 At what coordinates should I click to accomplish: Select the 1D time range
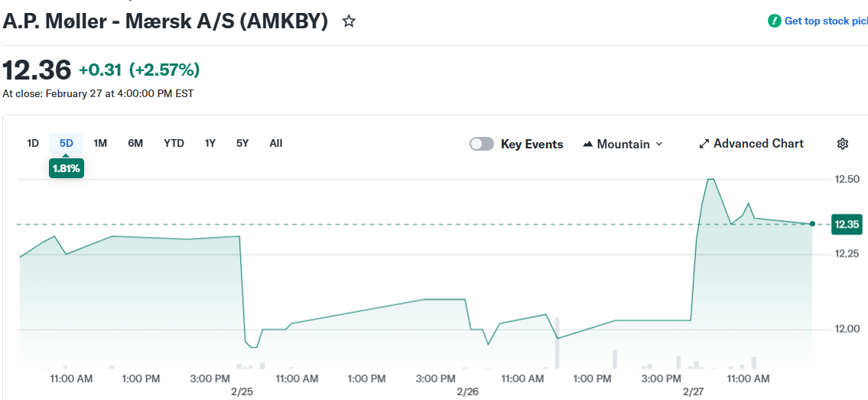(x=33, y=143)
